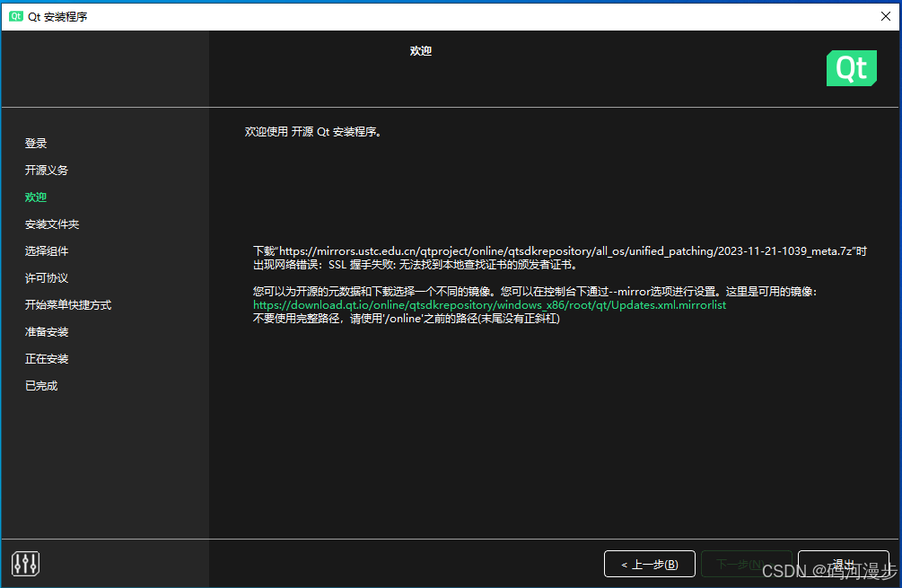Select the 正在安装 step
This screenshot has width=902, height=588.
point(48,358)
